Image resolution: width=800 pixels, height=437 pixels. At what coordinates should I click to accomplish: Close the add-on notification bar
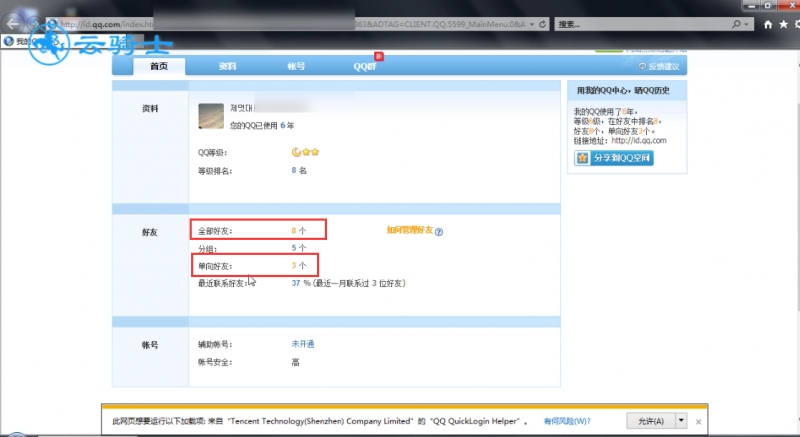tap(698, 422)
